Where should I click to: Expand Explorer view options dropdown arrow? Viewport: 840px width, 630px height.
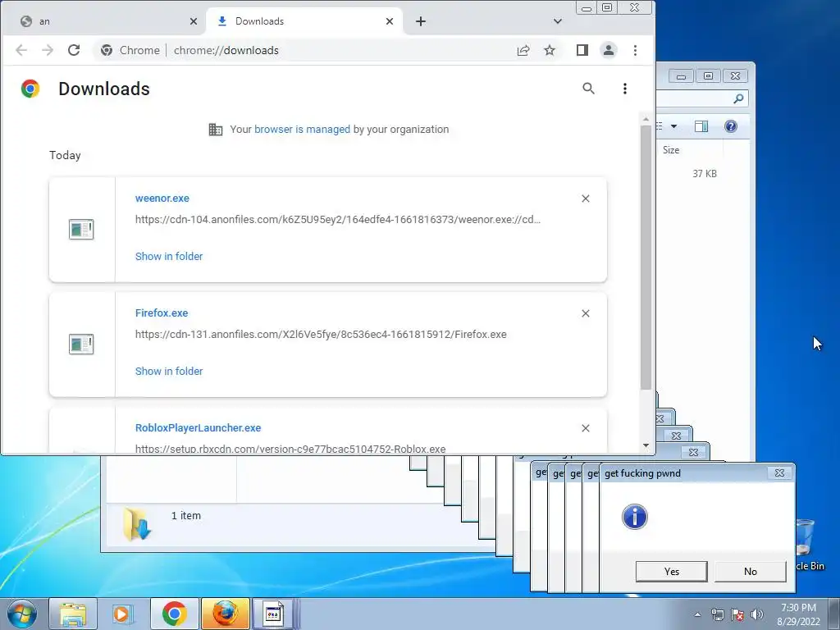pyautogui.click(x=674, y=126)
